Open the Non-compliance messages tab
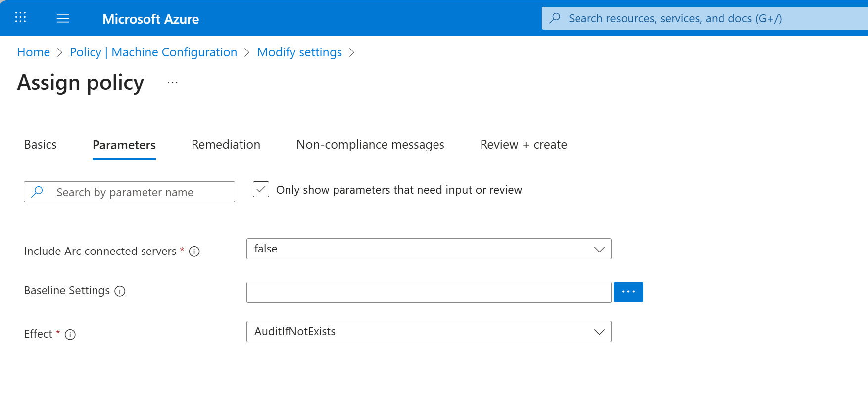This screenshot has height=403, width=868. 370,145
